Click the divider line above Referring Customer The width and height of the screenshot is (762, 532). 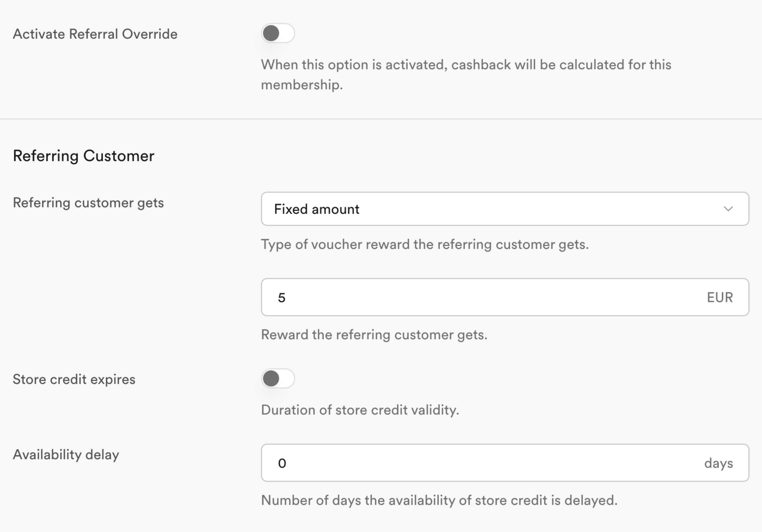pyautogui.click(x=381, y=119)
